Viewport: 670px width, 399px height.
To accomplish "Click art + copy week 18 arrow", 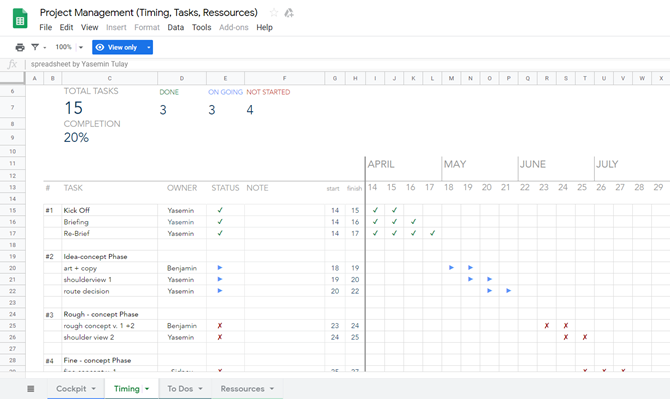I will point(451,267).
